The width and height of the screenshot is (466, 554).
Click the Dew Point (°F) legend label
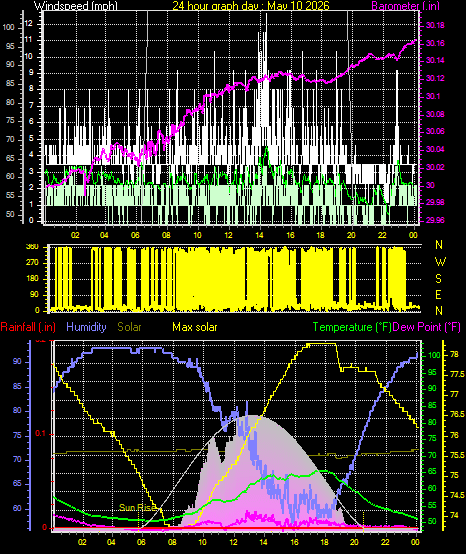(427, 327)
